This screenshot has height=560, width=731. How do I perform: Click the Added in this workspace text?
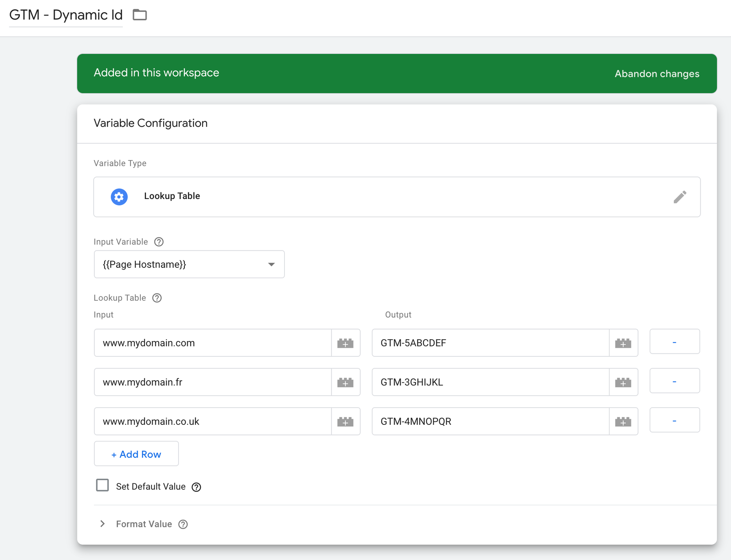tap(156, 73)
